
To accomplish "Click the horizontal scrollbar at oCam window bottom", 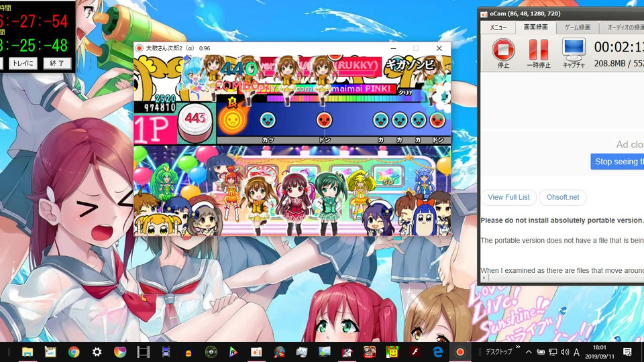I will pyautogui.click(x=561, y=278).
